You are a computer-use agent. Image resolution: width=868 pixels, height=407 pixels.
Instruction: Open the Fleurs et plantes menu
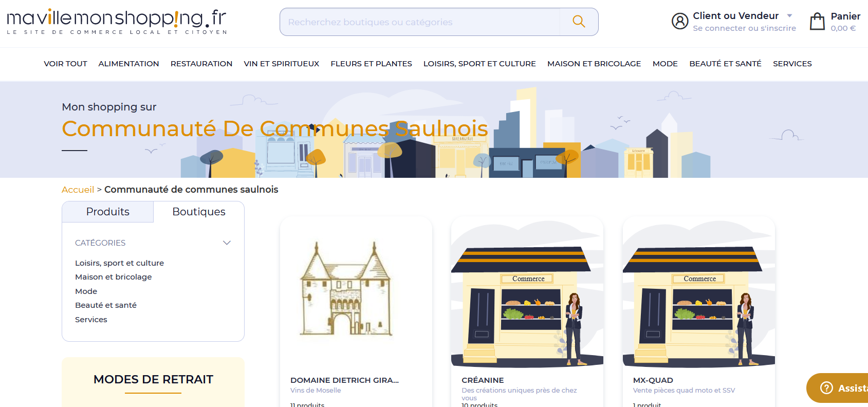[x=371, y=64]
